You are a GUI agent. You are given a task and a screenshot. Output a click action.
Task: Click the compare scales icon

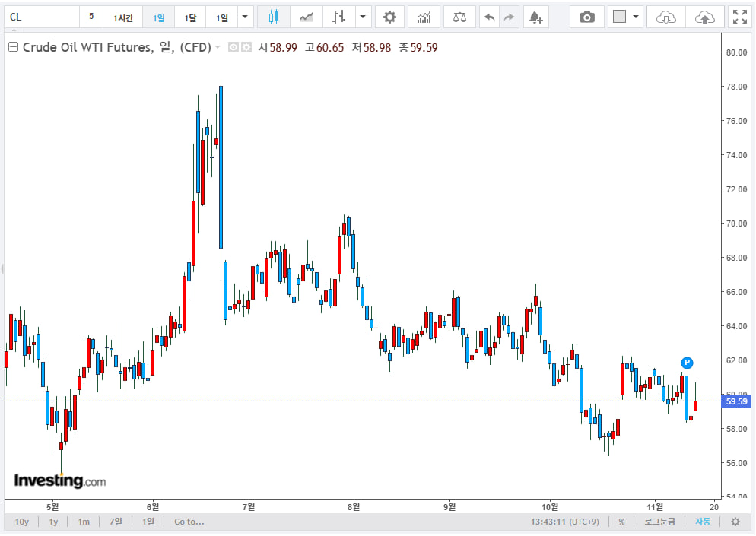pos(460,17)
